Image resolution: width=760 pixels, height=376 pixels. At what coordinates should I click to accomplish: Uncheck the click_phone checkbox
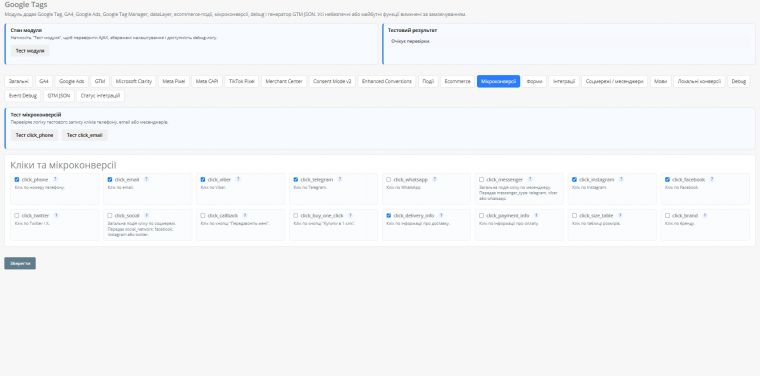pyautogui.click(x=17, y=180)
